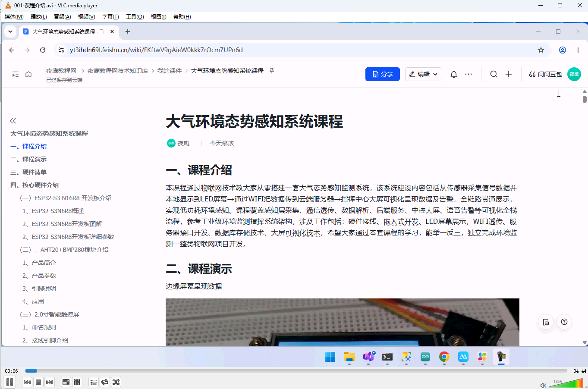The image size is (588, 389).
Task: Open the 视图(I) view menu
Action: tap(158, 16)
